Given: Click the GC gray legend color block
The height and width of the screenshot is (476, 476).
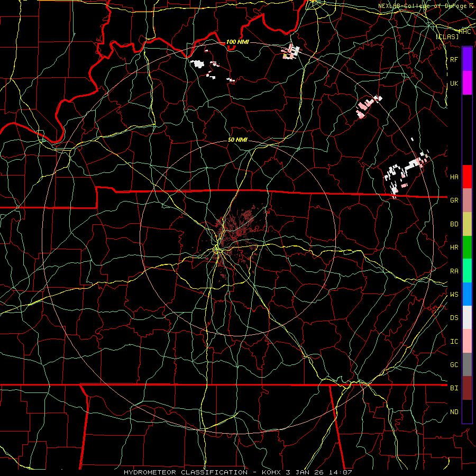Looking at the screenshot, I should coord(467,364).
